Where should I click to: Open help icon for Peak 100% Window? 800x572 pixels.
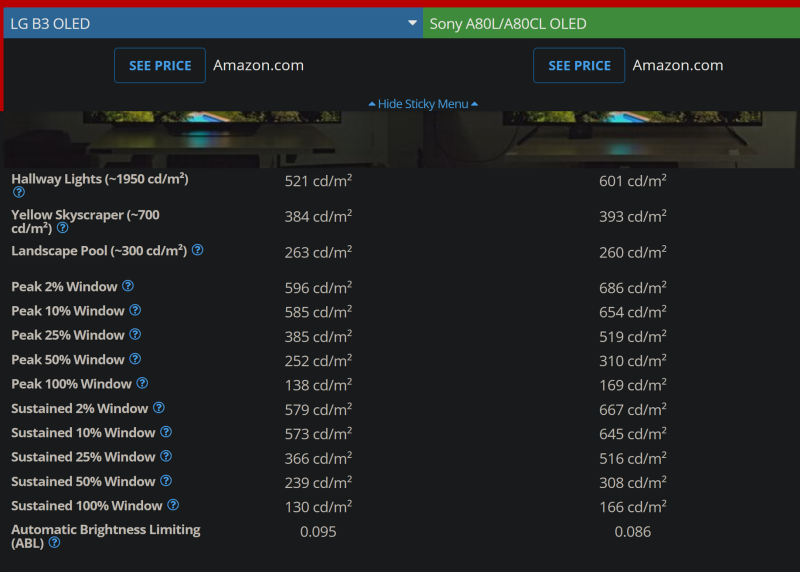142,383
